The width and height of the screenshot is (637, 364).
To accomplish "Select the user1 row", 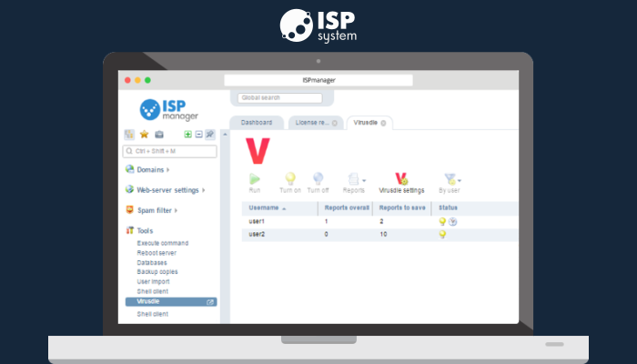I will pos(379,222).
